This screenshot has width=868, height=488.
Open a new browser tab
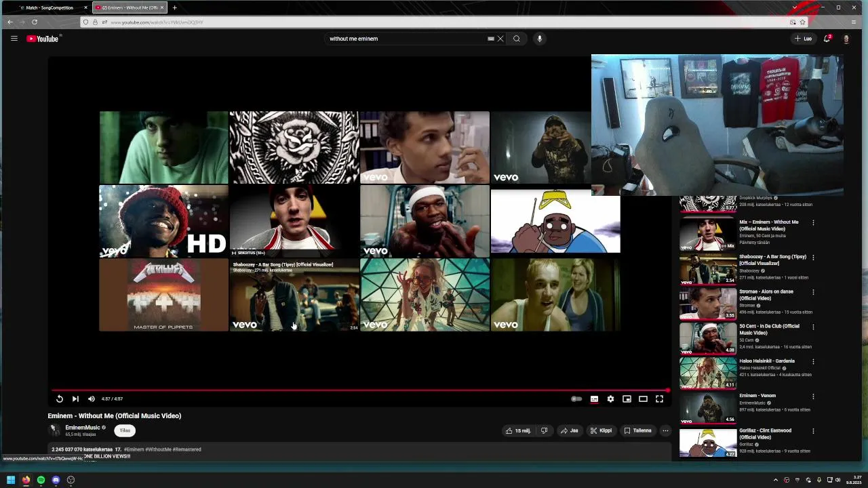174,7
